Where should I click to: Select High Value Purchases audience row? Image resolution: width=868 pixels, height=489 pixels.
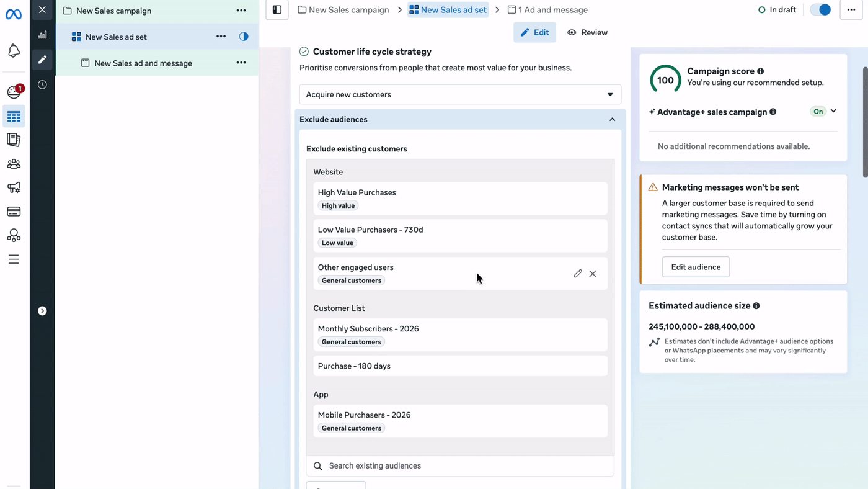pyautogui.click(x=460, y=199)
